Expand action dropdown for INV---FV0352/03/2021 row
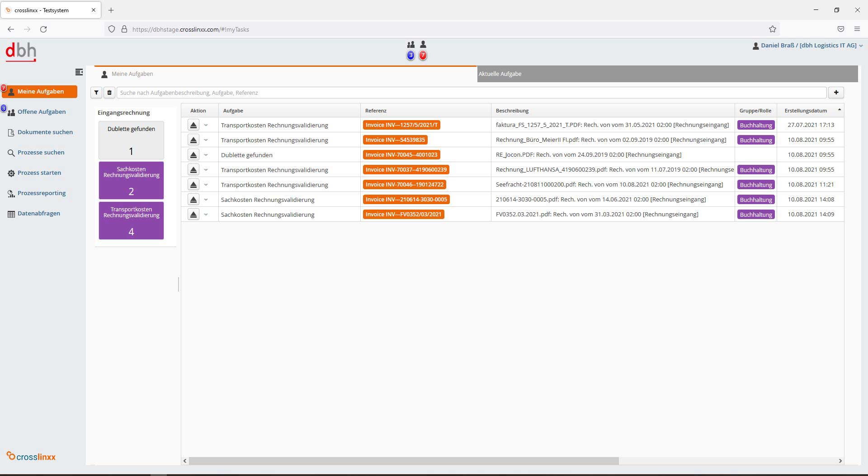 (206, 215)
